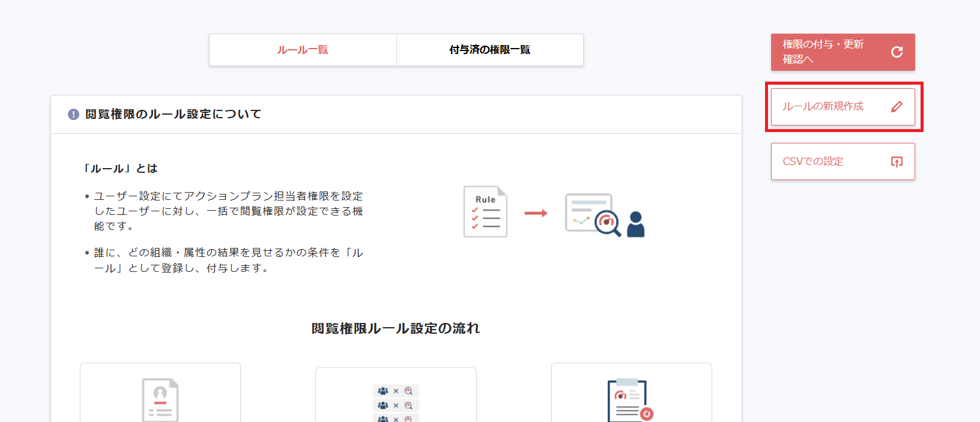Click the upload icon beside CSVでの設定

tap(897, 161)
